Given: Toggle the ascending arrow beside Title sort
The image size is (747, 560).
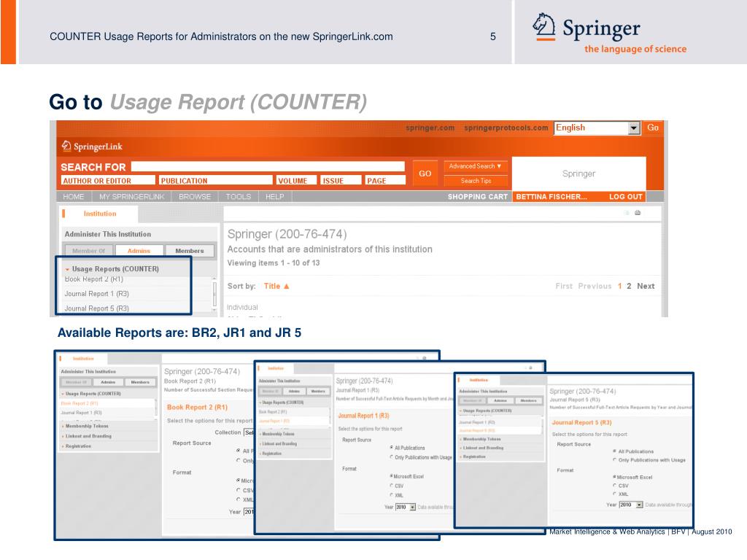Looking at the screenshot, I should coord(287,286).
